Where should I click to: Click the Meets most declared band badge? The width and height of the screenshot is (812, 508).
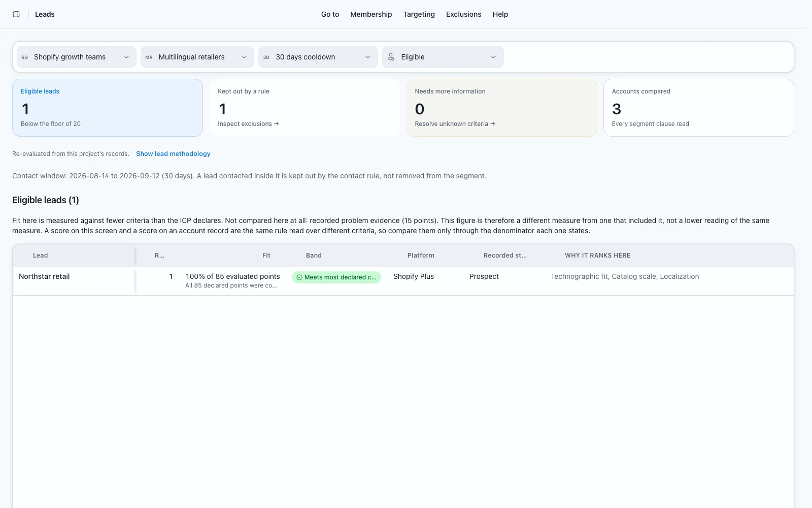point(336,277)
